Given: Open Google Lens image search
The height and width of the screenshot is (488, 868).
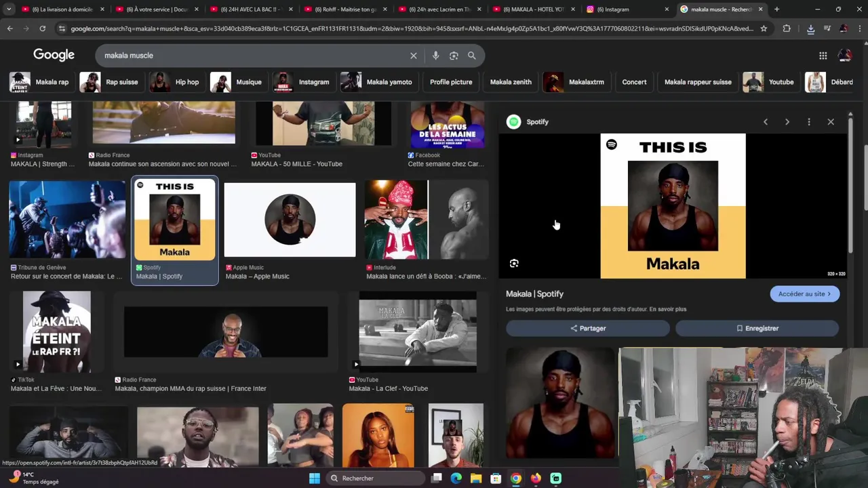Looking at the screenshot, I should [454, 56].
